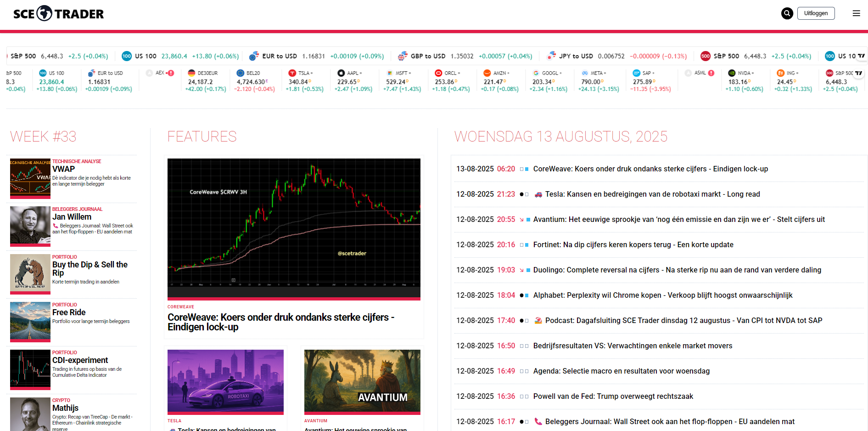Click the AMZN Amazon logo icon
Viewport: 868px width, 431px height.
(487, 73)
